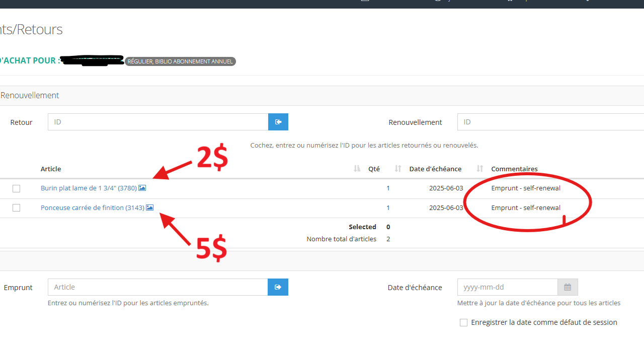The width and height of the screenshot is (644, 344).
Task: Sort table by Article column arrows
Action: 357,169
